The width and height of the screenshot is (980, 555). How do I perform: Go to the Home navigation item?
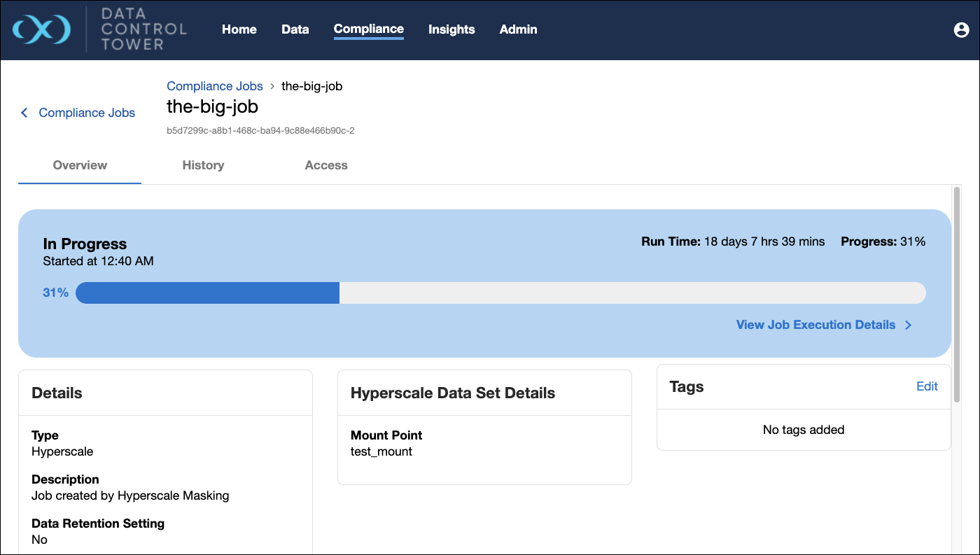click(x=239, y=29)
